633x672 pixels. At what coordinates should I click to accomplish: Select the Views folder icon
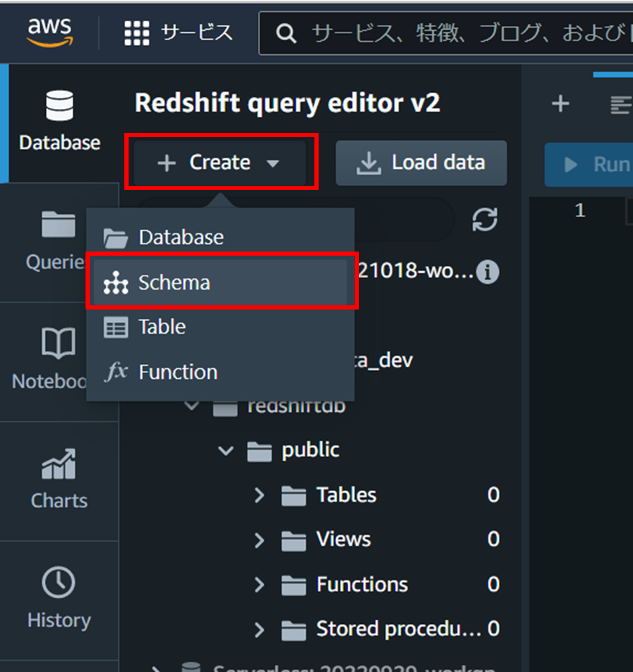coord(294,541)
